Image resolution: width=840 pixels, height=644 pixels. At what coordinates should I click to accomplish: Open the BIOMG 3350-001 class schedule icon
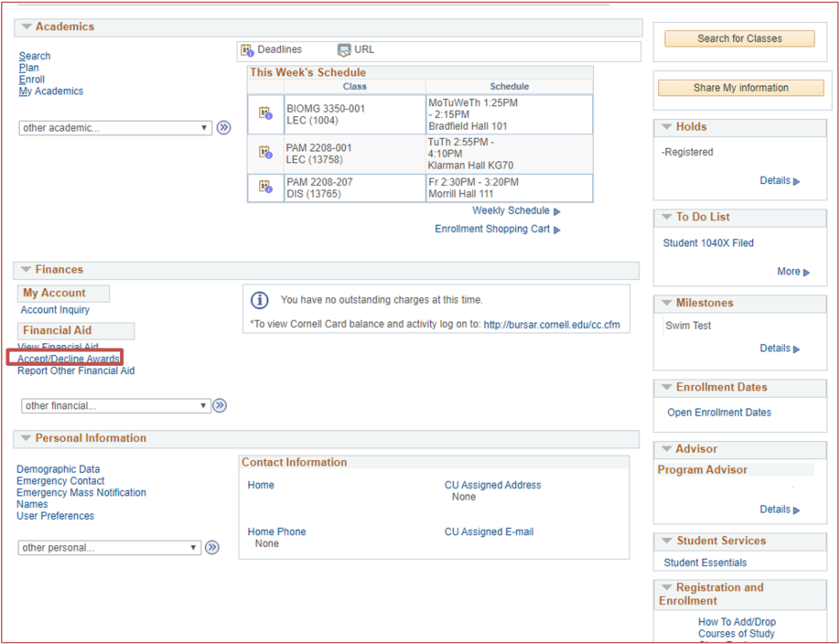click(265, 113)
